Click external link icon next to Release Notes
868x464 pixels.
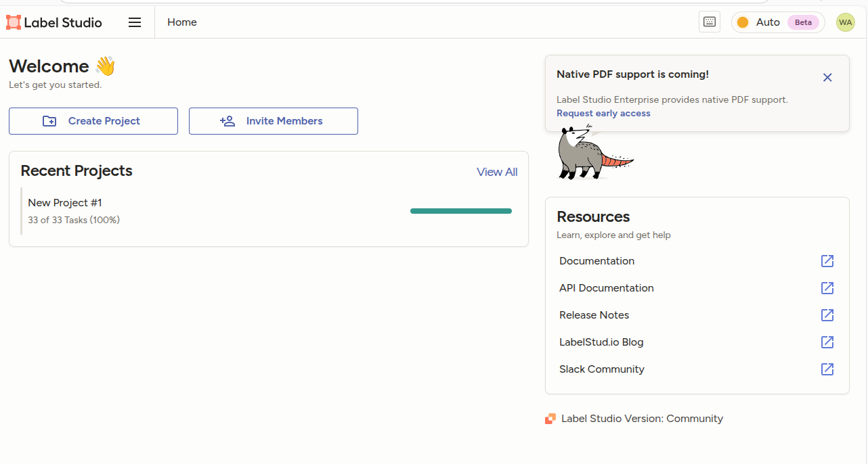(827, 315)
